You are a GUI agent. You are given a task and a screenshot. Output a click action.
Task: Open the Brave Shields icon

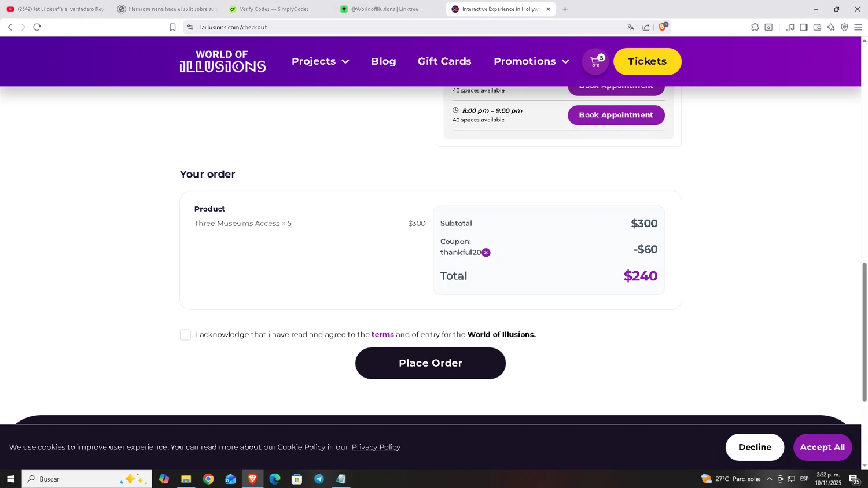tap(663, 27)
